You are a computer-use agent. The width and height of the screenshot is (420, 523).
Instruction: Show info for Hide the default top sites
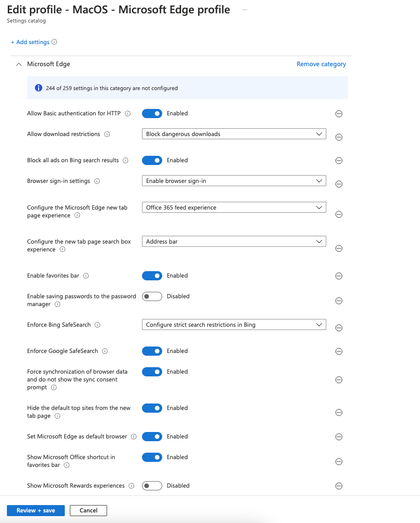tap(57, 416)
